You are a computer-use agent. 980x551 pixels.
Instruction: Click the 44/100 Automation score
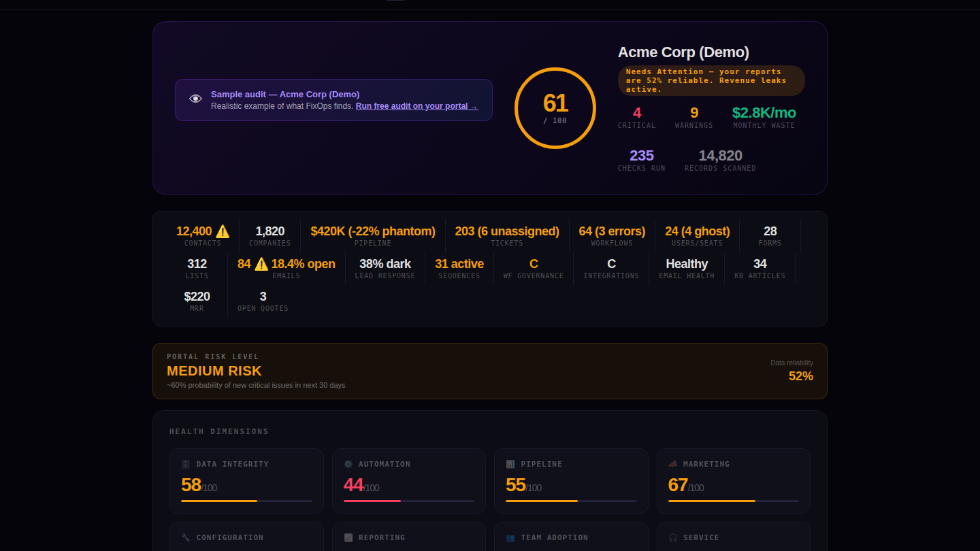click(x=361, y=485)
